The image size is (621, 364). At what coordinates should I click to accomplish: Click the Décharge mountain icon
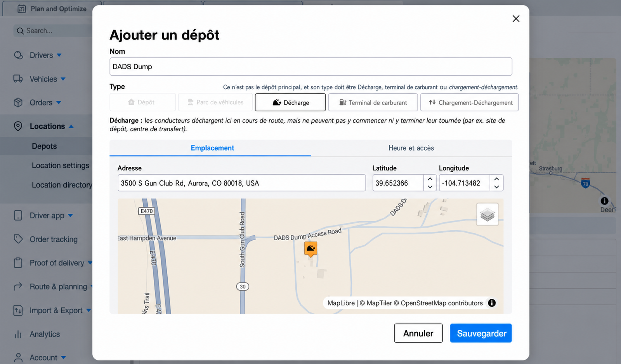click(x=277, y=102)
